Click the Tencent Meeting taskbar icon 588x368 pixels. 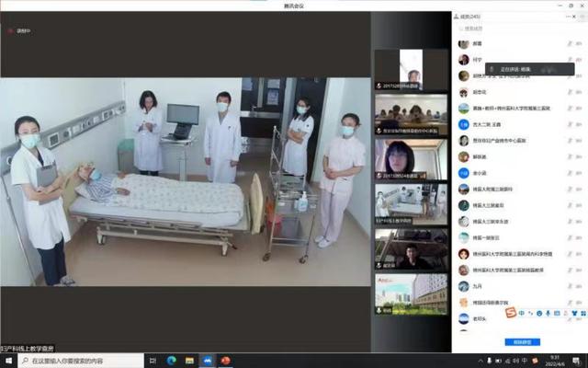click(x=209, y=361)
